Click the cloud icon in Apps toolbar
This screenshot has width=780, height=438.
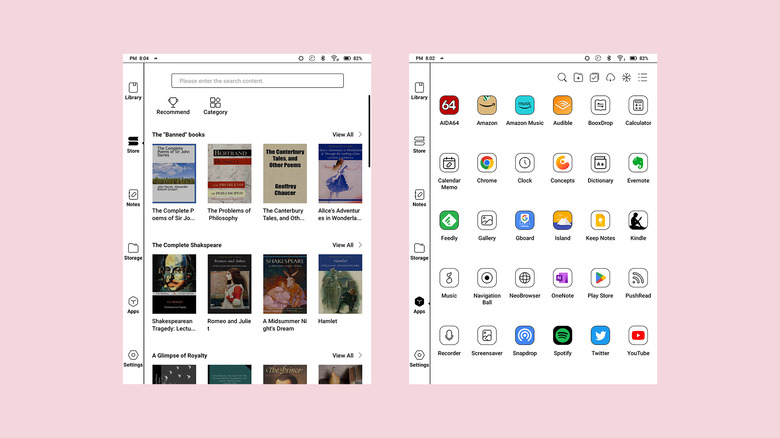(610, 78)
